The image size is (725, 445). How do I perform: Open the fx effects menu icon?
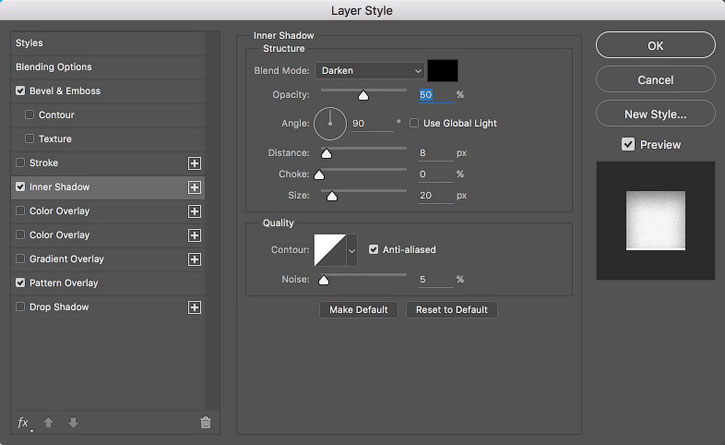point(24,423)
